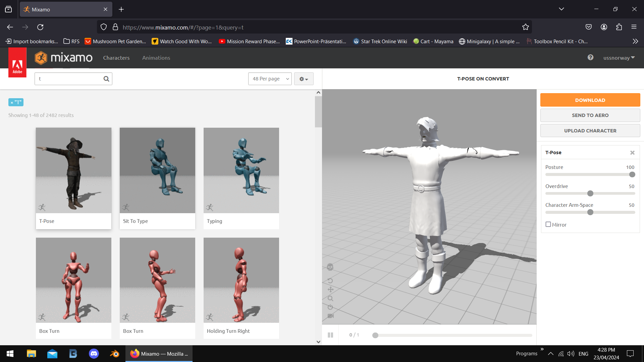Screen dimensions: 644x362
Task: Pause the animation playback
Action: (x=330, y=335)
